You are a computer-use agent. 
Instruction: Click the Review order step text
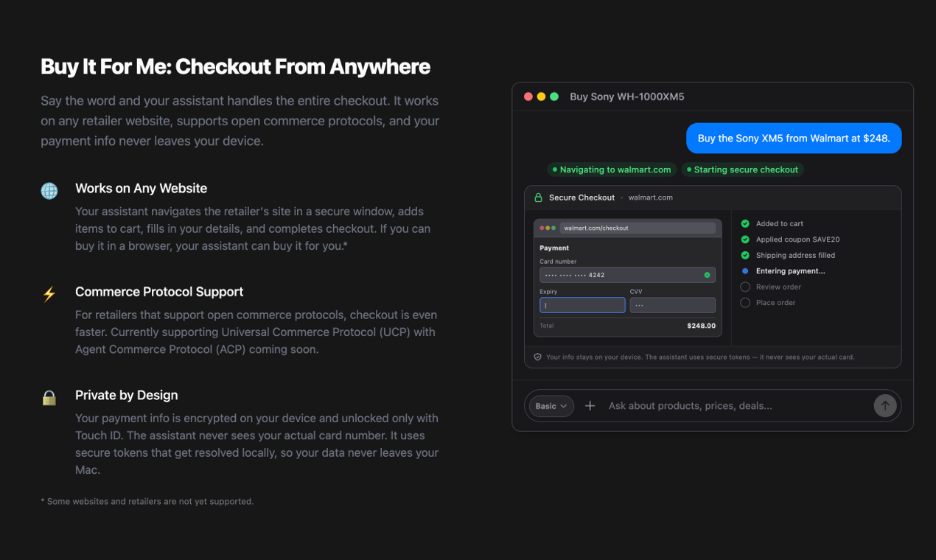(778, 287)
